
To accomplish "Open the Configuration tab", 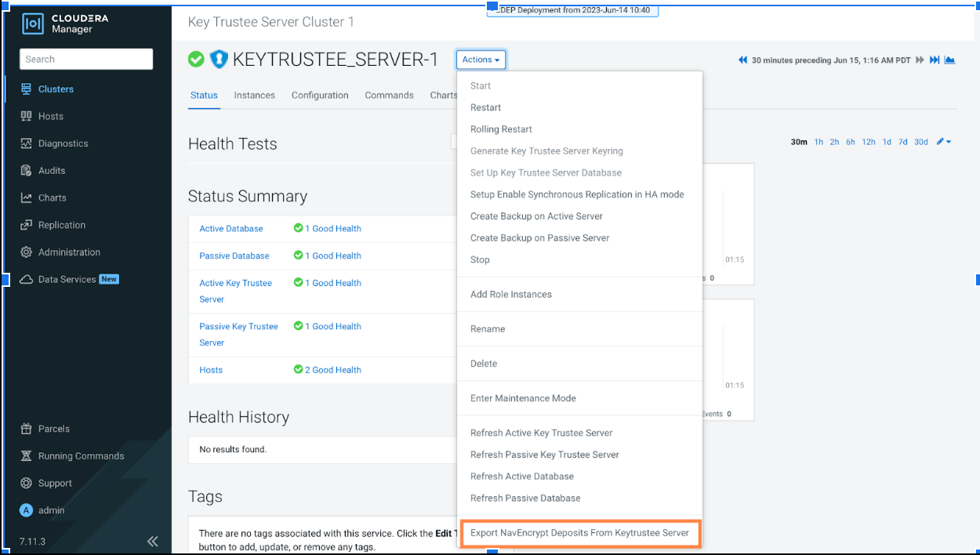I will coord(320,95).
